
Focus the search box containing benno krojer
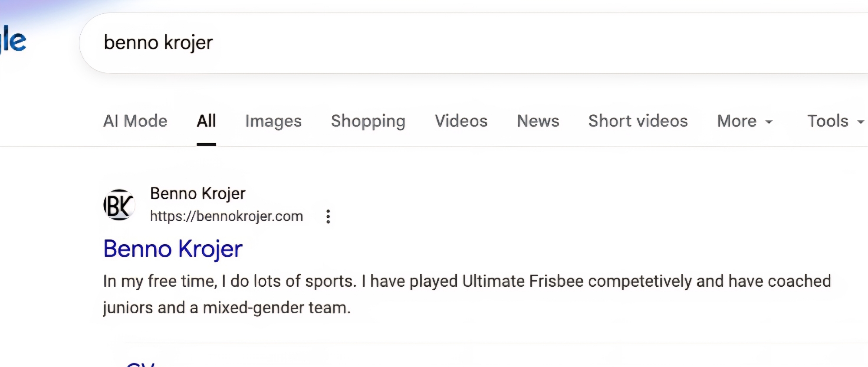[434, 43]
